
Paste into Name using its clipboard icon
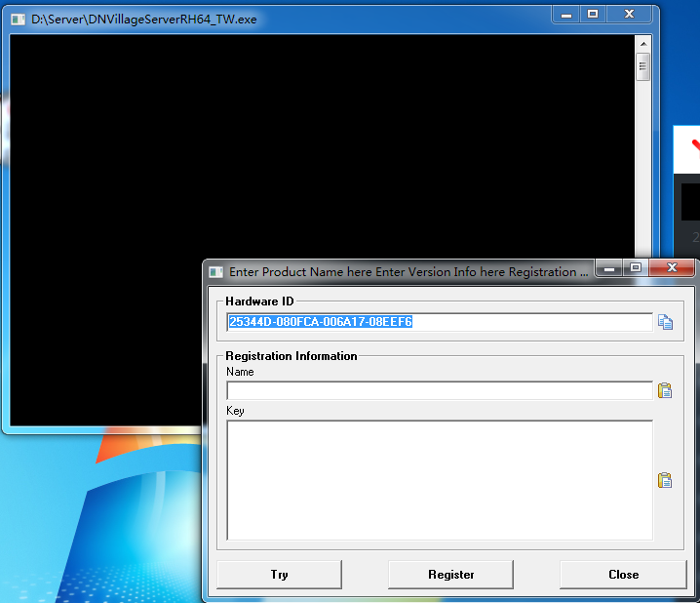[x=665, y=390]
